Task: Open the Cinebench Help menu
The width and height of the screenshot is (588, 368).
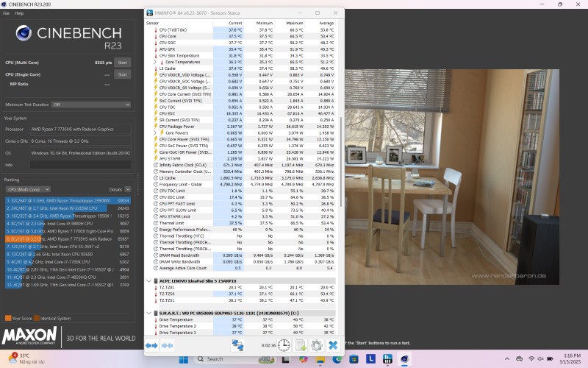Action: tap(19, 13)
